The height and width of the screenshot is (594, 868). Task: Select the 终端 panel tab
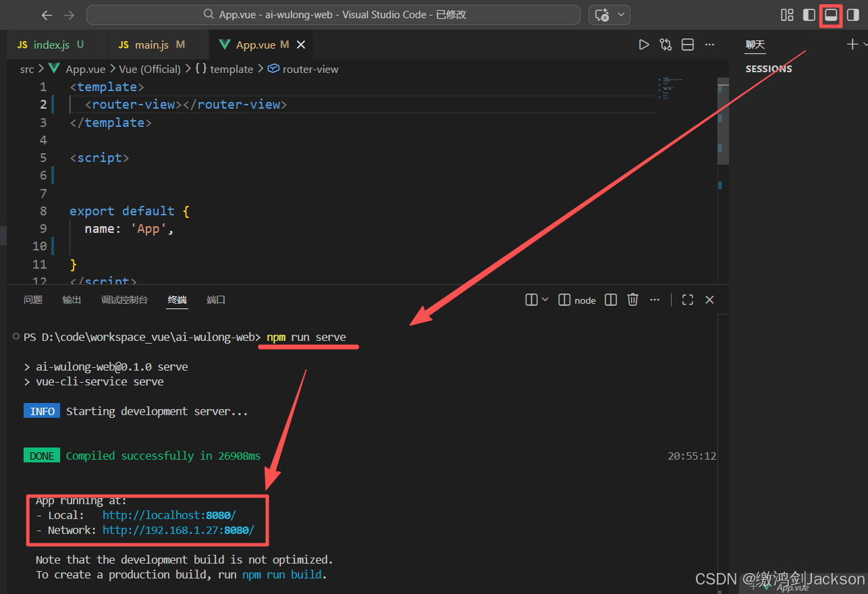point(178,300)
